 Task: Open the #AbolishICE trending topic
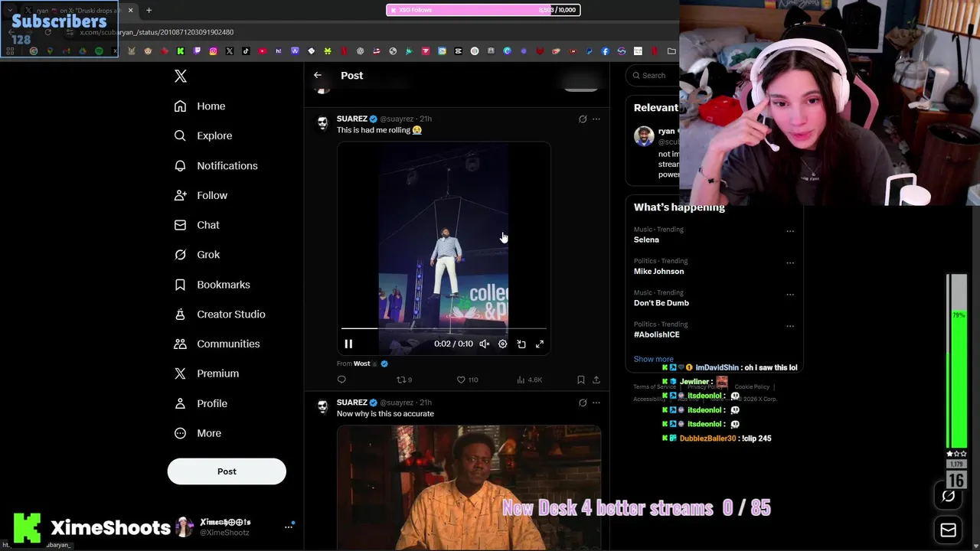coord(657,334)
